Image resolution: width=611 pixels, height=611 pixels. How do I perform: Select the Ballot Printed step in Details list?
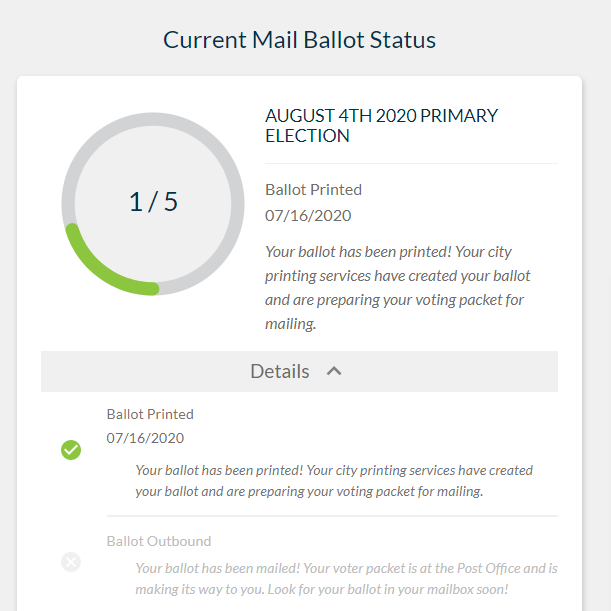click(150, 414)
